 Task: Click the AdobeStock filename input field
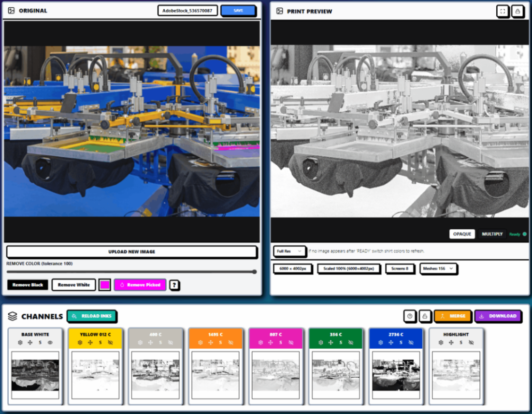tap(187, 11)
